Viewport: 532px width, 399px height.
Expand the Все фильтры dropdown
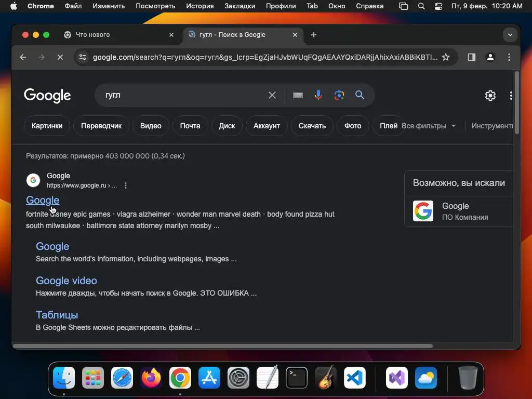(x=429, y=126)
